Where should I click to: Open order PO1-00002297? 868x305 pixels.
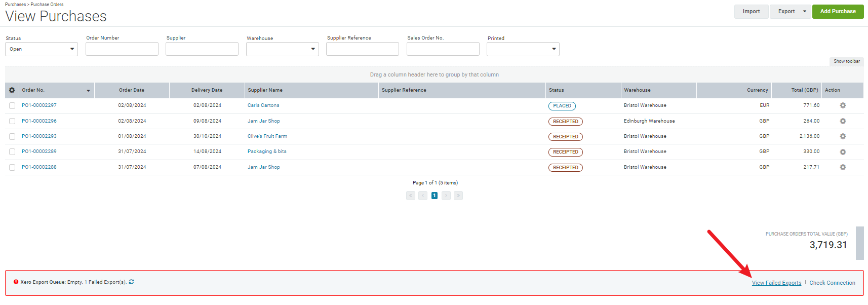tap(39, 105)
